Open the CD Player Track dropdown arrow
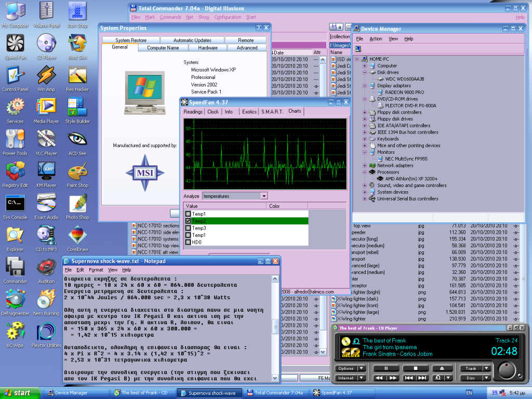The image size is (532, 399). click(x=487, y=368)
